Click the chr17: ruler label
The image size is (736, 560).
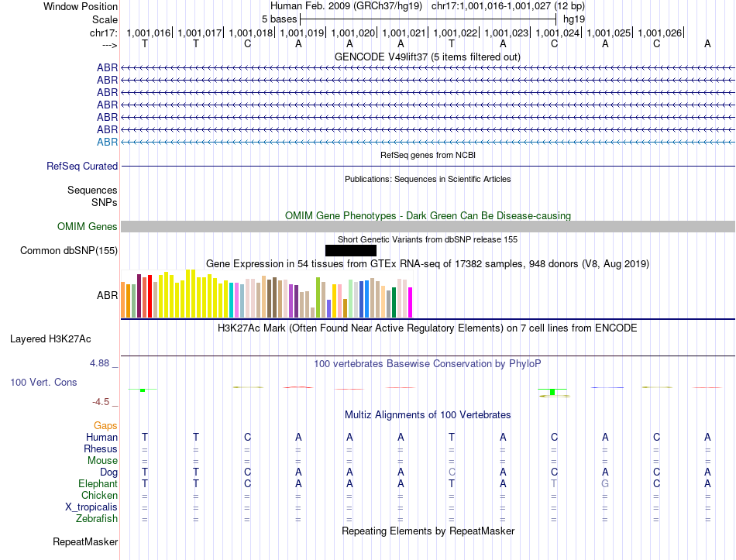coord(104,33)
